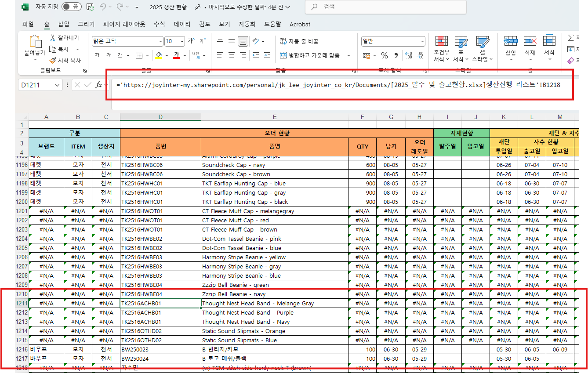Apply bold formatting with the 가 icon
588x373 pixels.
[96, 55]
